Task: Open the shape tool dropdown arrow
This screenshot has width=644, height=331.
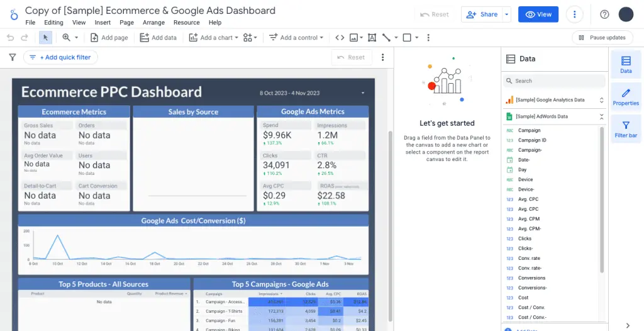Action: click(x=416, y=37)
